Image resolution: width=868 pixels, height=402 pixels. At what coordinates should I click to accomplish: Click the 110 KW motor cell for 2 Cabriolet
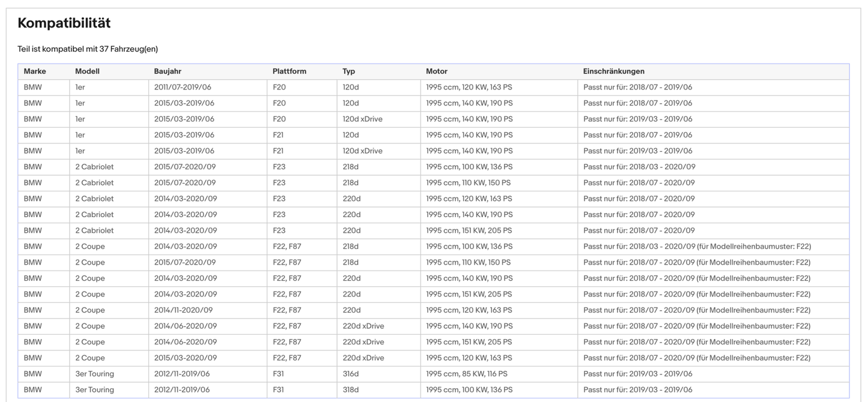(468, 182)
